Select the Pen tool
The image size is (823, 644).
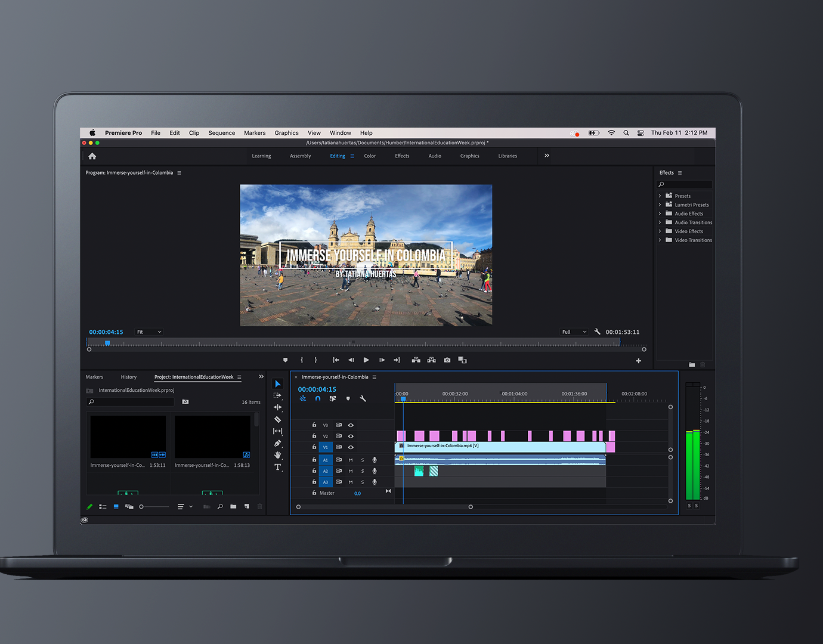point(277,443)
